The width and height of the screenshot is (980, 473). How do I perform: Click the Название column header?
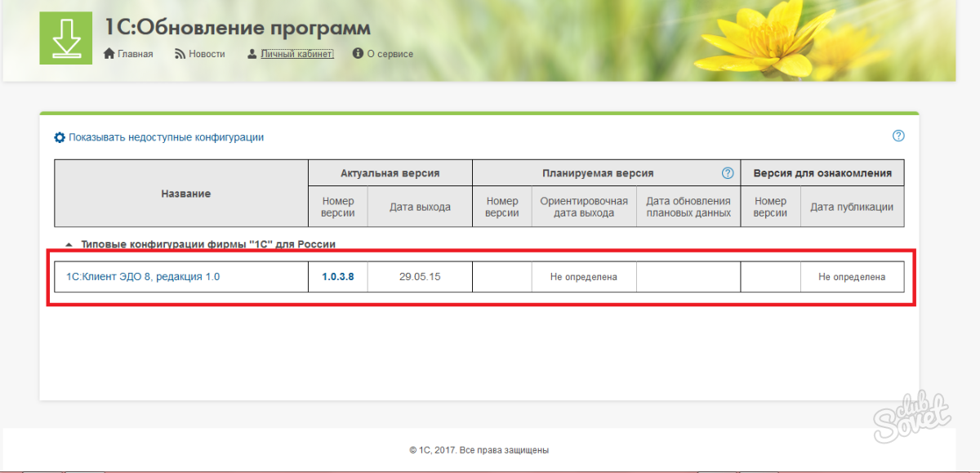coord(185,194)
